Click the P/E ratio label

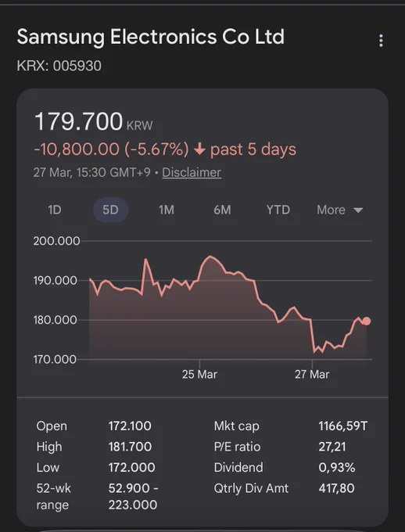237,447
